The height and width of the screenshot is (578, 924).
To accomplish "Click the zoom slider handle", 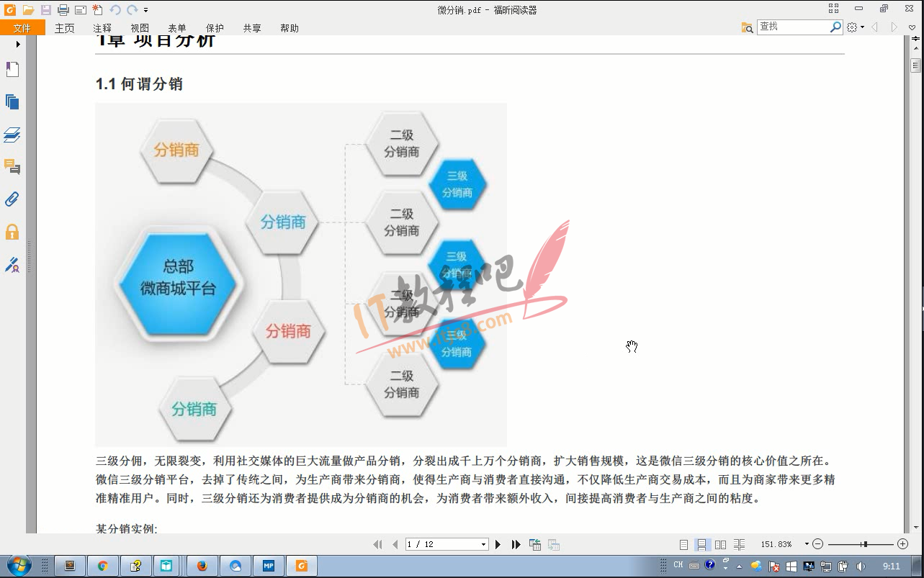I will click(864, 545).
